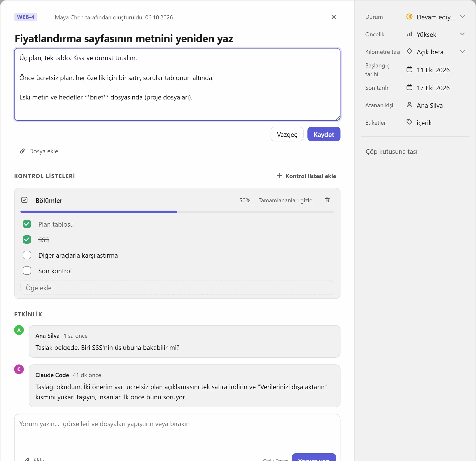476x461 pixels.
Task: Click into the description text area
Action: (177, 84)
